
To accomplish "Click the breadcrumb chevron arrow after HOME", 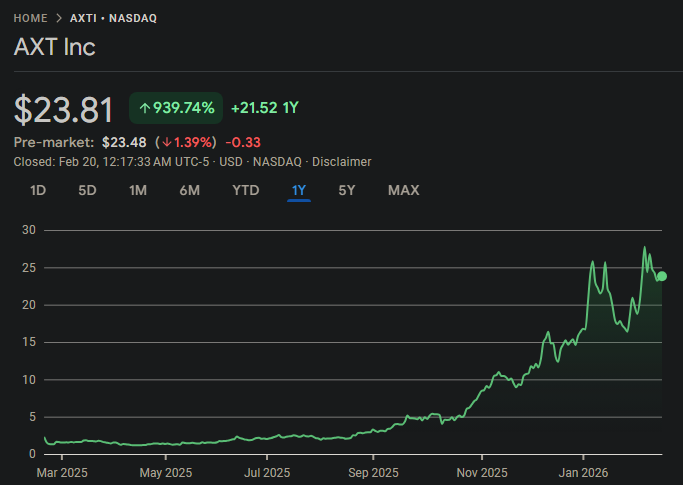I will (59, 18).
